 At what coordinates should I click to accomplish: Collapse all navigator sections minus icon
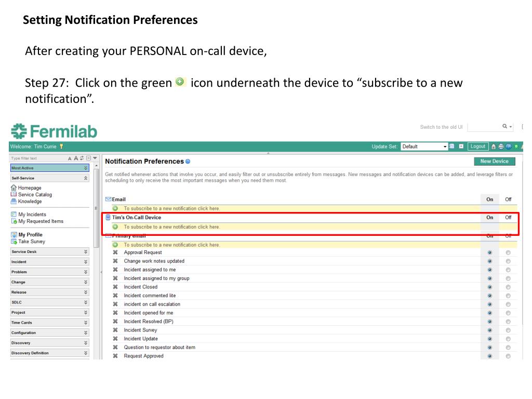click(88, 158)
